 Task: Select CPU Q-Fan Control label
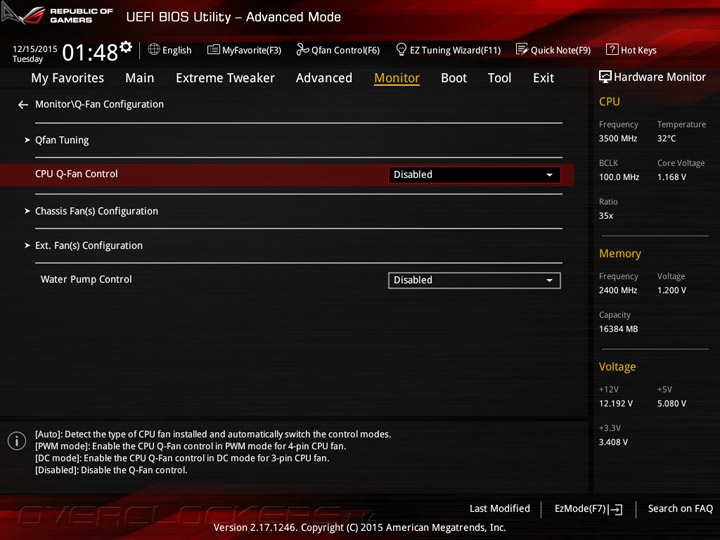(76, 174)
